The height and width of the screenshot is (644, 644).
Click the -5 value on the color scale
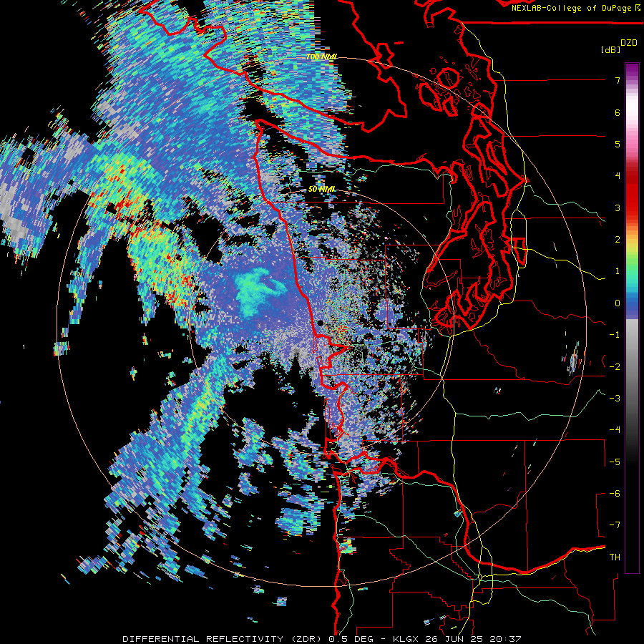pyautogui.click(x=615, y=462)
